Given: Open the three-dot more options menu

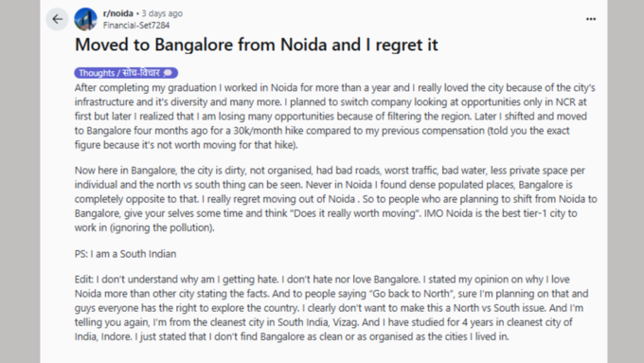Looking at the screenshot, I should point(591,19).
